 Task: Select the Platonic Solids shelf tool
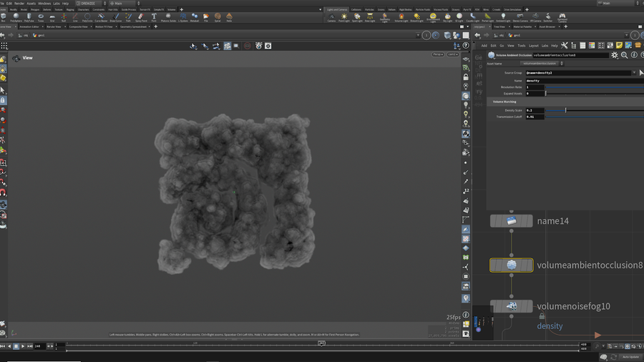[168, 17]
